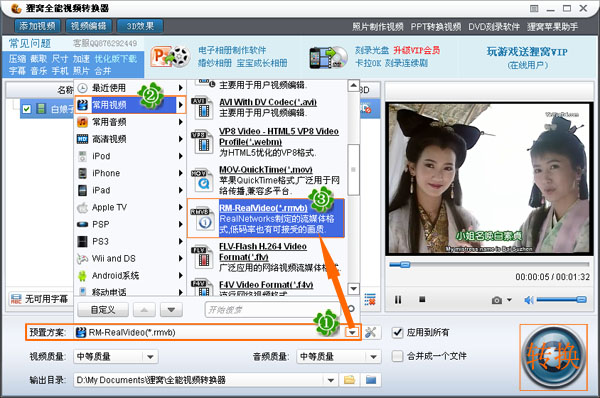
Task: Toggle the video file row checkbox
Action: [x=26, y=109]
